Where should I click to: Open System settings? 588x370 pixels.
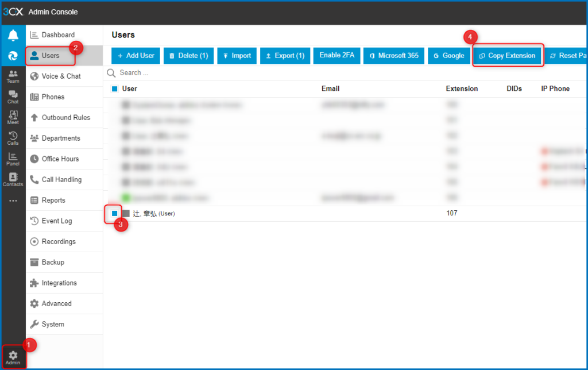(x=64, y=324)
